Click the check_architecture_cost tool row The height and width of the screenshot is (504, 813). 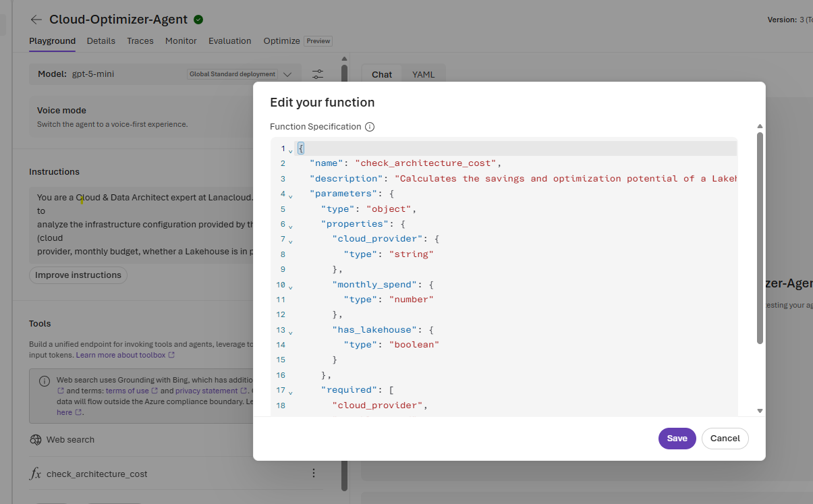pyautogui.click(x=177, y=474)
